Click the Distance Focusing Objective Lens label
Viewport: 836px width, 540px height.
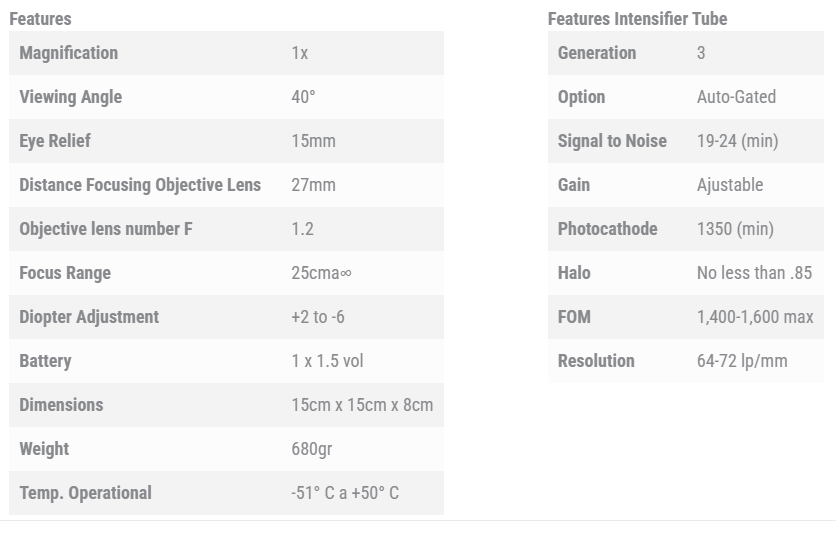click(140, 185)
